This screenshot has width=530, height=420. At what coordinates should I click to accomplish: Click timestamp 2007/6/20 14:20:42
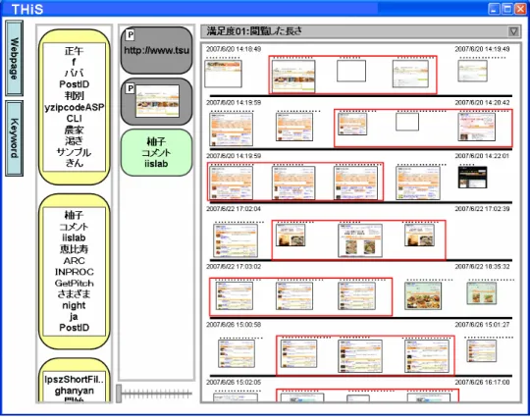click(482, 102)
